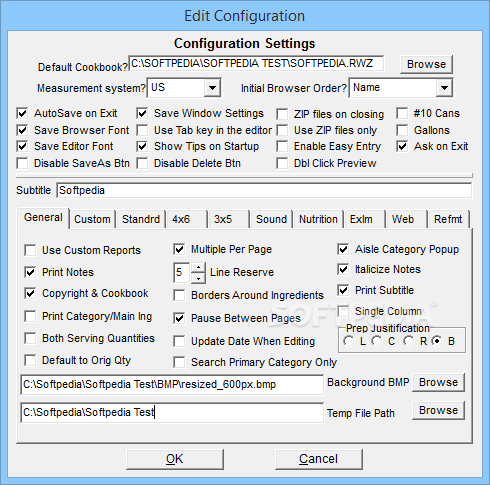Check Update Date When Editing
The height and width of the screenshot is (485, 490).
pos(179,341)
